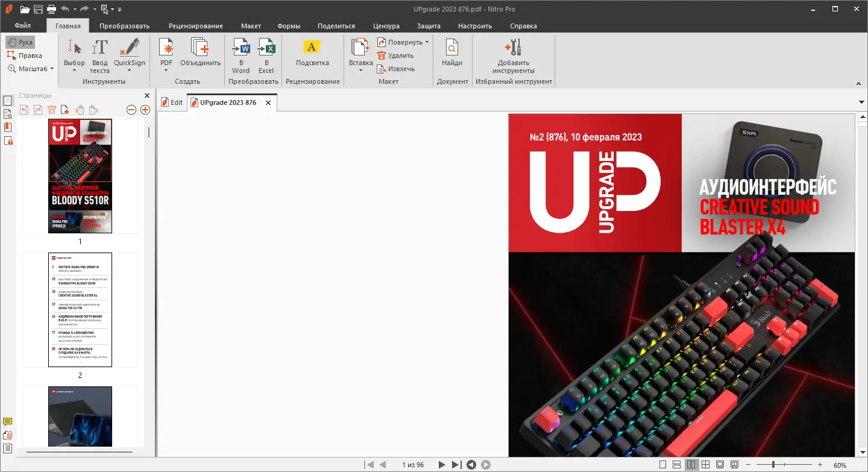Enlarge thumbnails with the plus icon
The width and height of the screenshot is (868, 472).
(145, 110)
